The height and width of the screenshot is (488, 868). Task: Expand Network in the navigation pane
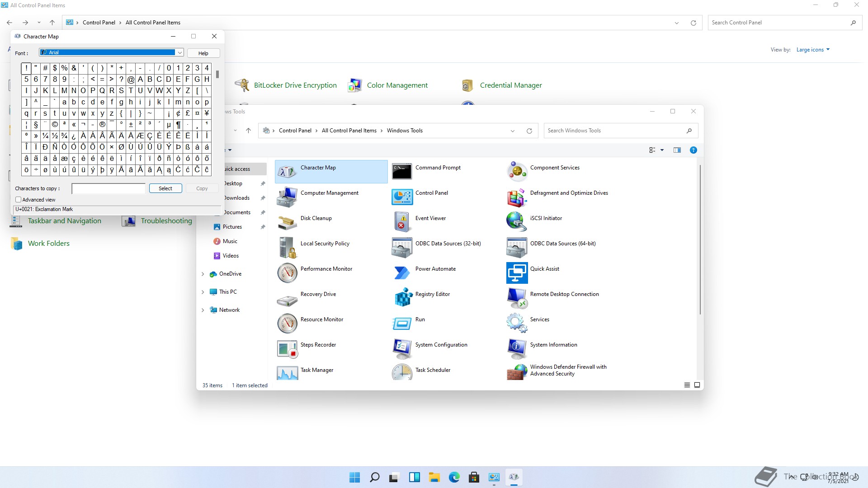pyautogui.click(x=203, y=310)
